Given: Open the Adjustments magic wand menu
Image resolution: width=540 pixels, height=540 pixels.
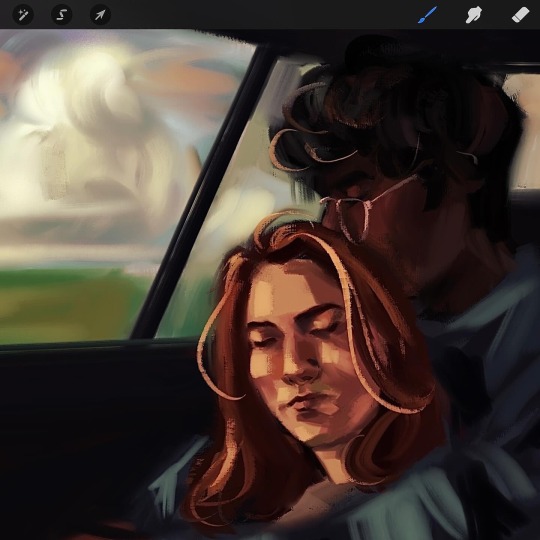Looking at the screenshot, I should (x=23, y=15).
